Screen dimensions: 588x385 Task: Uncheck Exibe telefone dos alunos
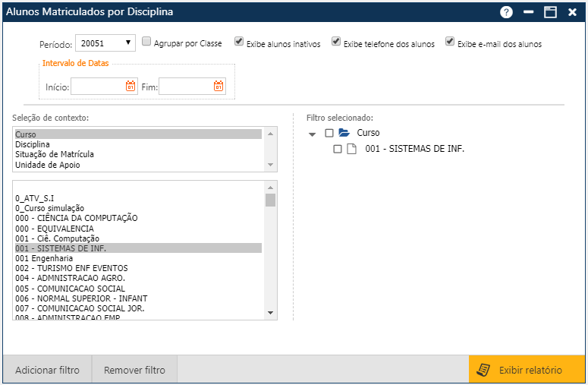click(x=337, y=43)
